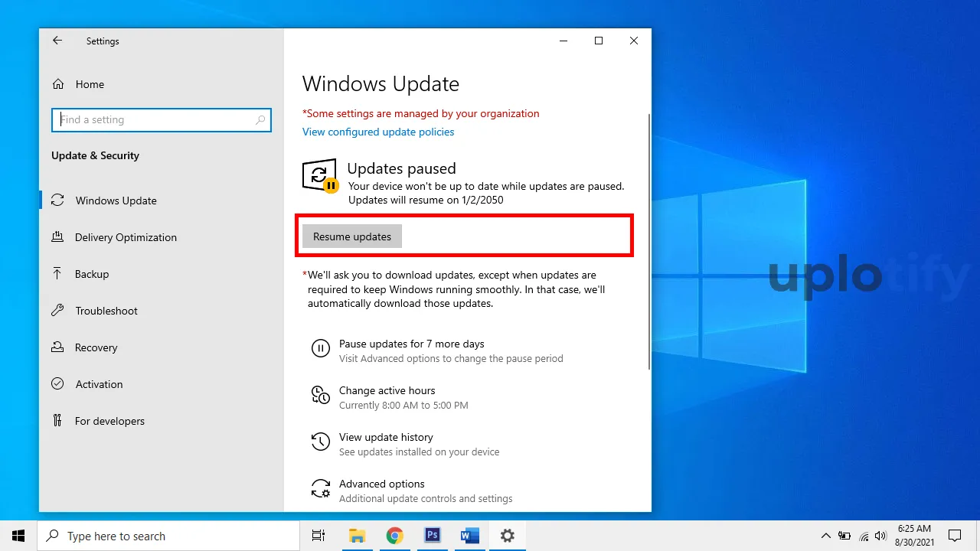
Task: Click the Settings page vertical scrollbar
Action: [x=649, y=241]
